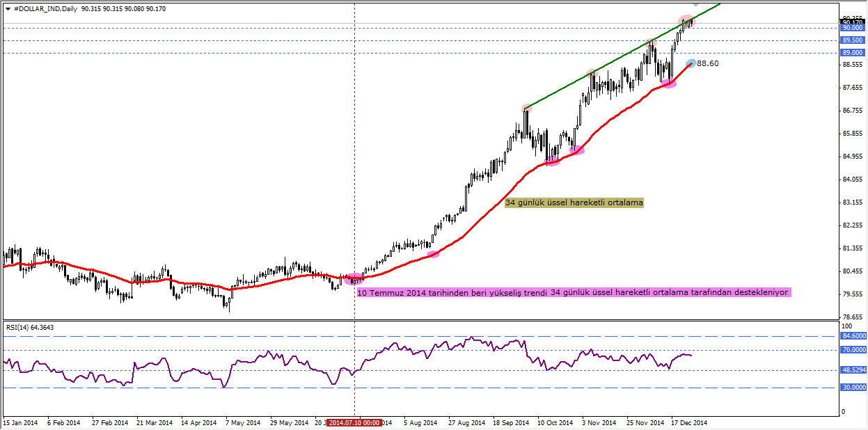The image size is (868, 430).
Task: Click the magenta ellipse on the dotted vertical line
Action: tap(354, 279)
